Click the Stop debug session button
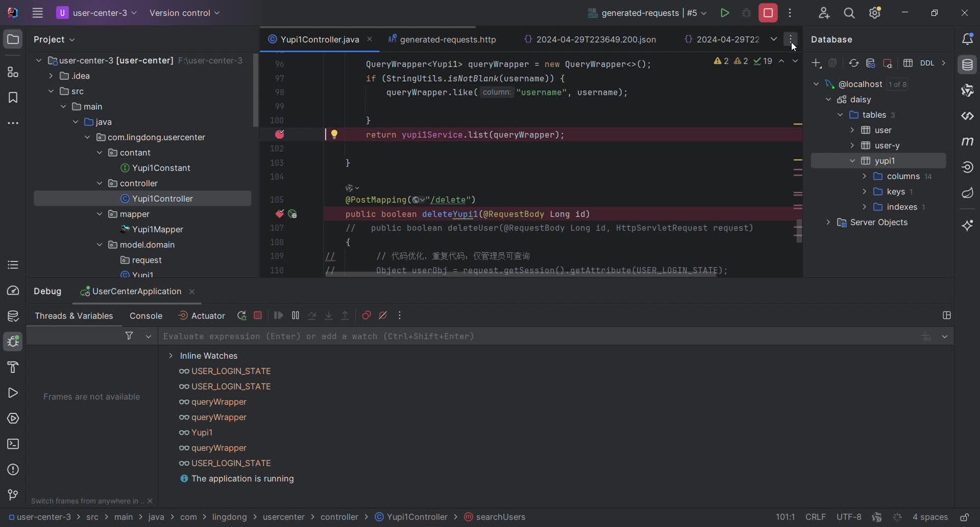 (x=258, y=316)
